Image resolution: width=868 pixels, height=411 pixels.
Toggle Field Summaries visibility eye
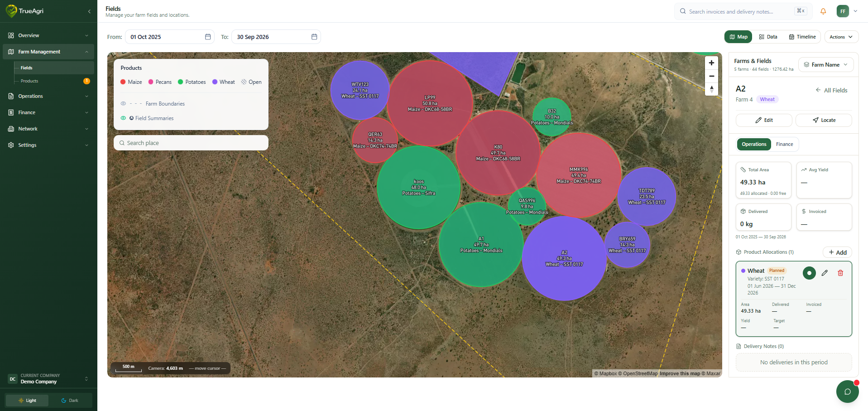pos(123,118)
